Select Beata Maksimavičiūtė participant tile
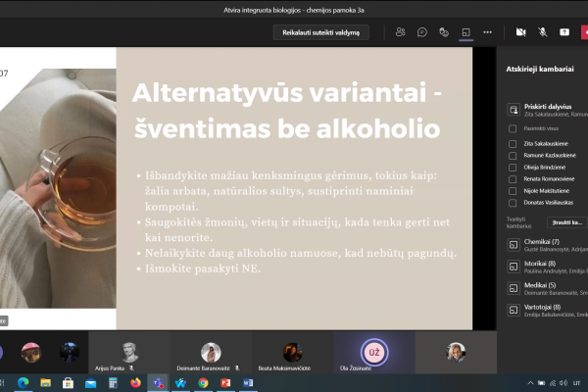The width and height of the screenshot is (588, 392). pos(292,352)
